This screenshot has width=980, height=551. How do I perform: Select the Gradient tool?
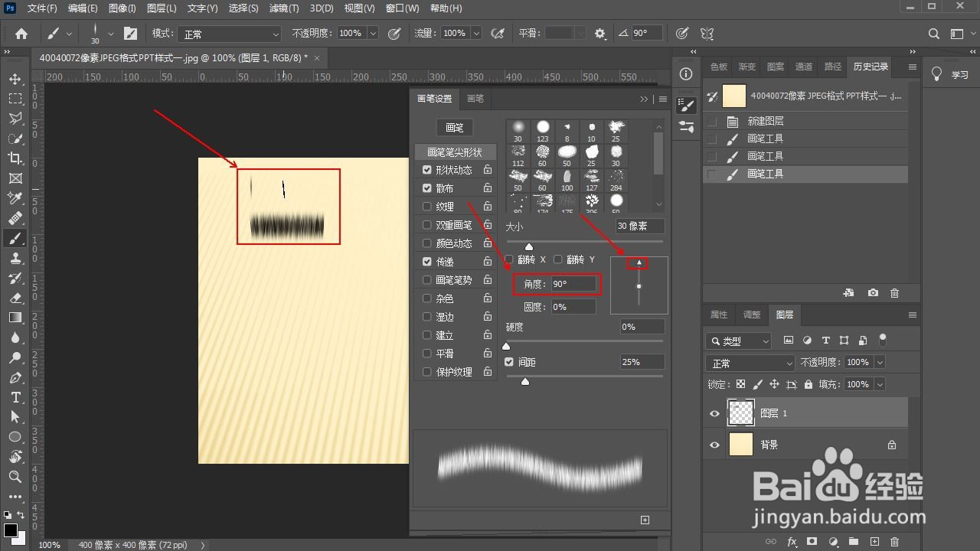click(15, 318)
